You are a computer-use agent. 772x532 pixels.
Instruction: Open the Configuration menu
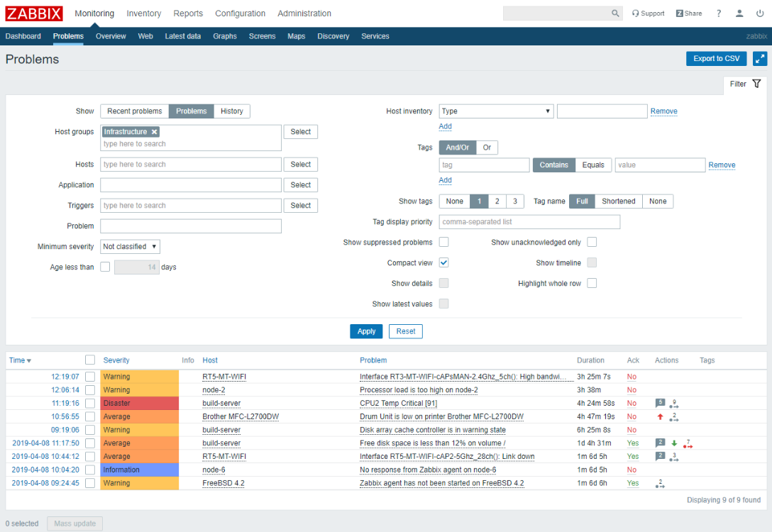click(x=240, y=13)
